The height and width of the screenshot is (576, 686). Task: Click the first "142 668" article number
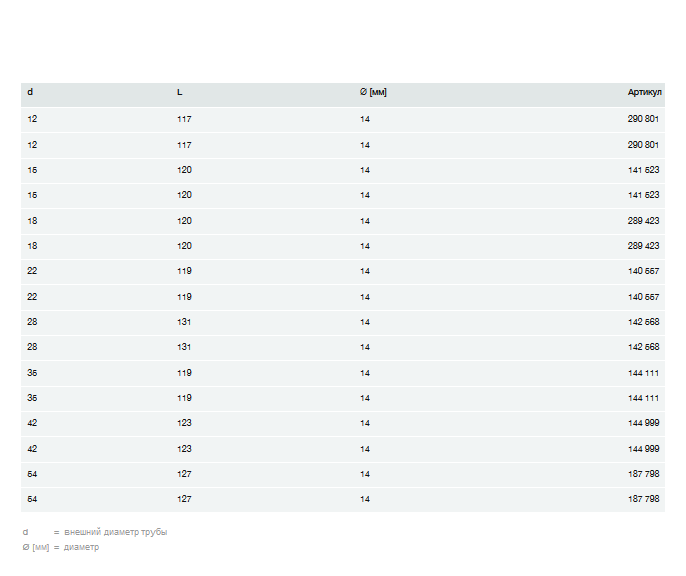[x=643, y=322]
